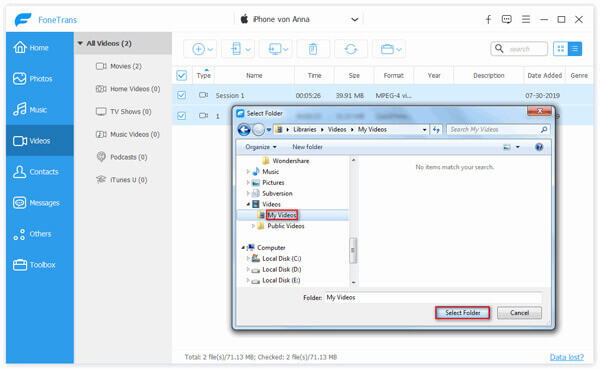Collapse the All Videos (2) group

point(80,43)
